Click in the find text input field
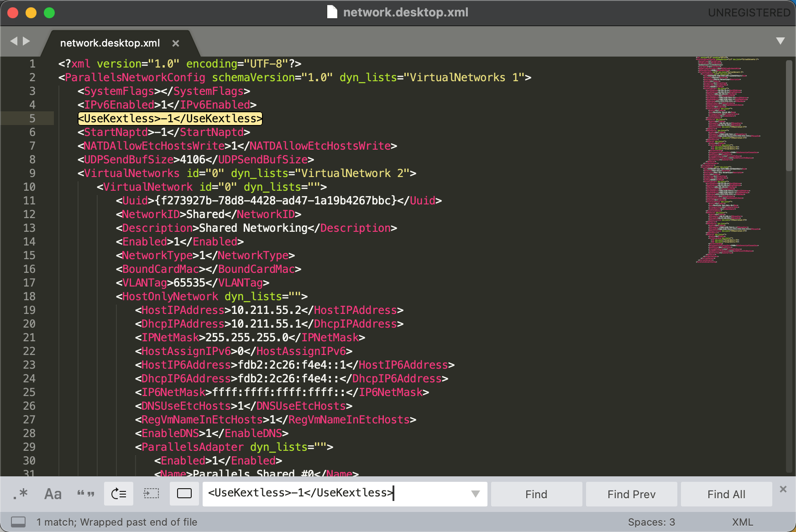796x532 pixels. coord(338,494)
